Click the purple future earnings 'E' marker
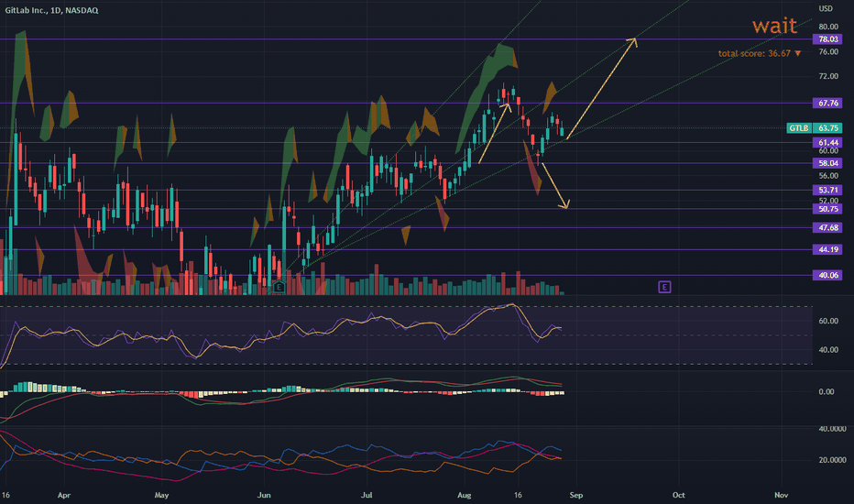Screen dimensions: 854x504 click(664, 287)
